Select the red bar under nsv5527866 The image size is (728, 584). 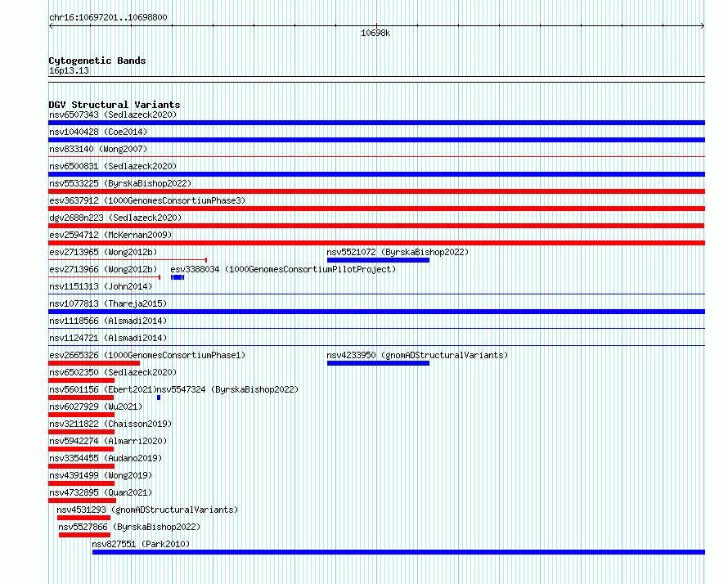[84, 535]
